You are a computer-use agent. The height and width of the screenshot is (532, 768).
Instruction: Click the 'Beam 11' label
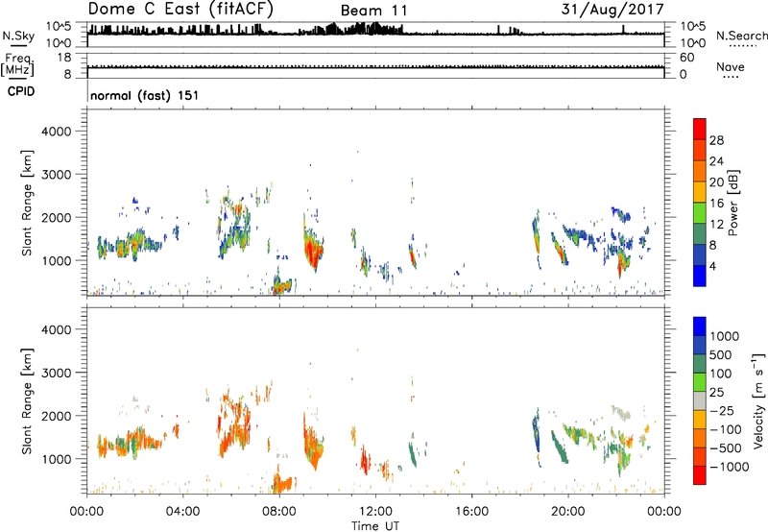point(373,11)
